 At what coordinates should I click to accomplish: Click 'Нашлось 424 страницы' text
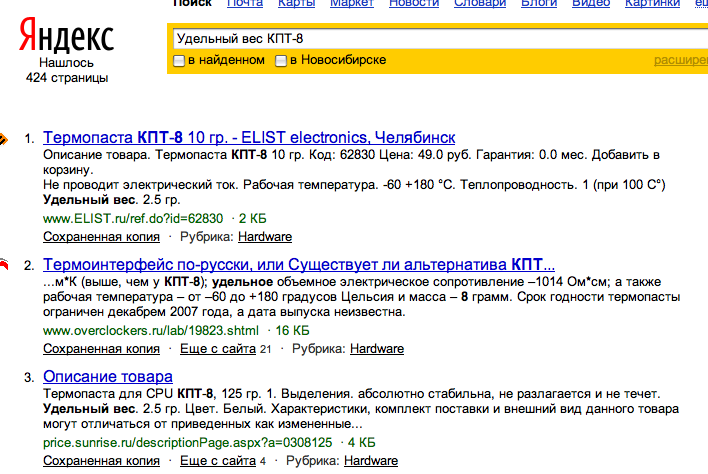(x=67, y=70)
